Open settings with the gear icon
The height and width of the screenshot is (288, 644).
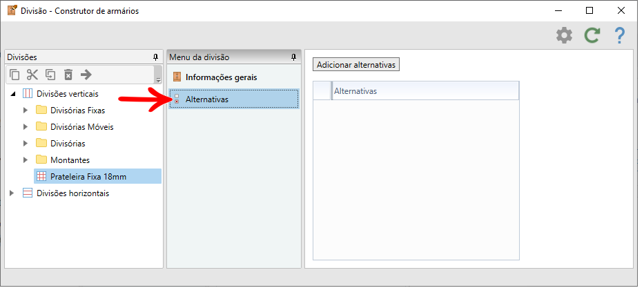click(564, 36)
